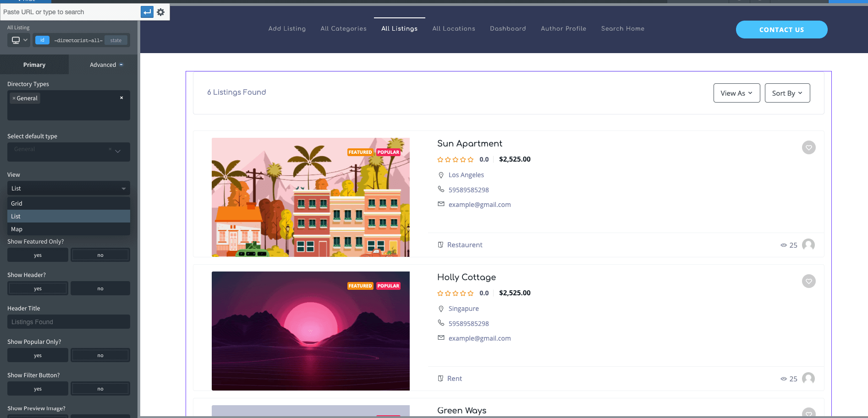The width and height of the screenshot is (868, 418).
Task: Set Show Popular Only to yes
Action: [x=38, y=355]
